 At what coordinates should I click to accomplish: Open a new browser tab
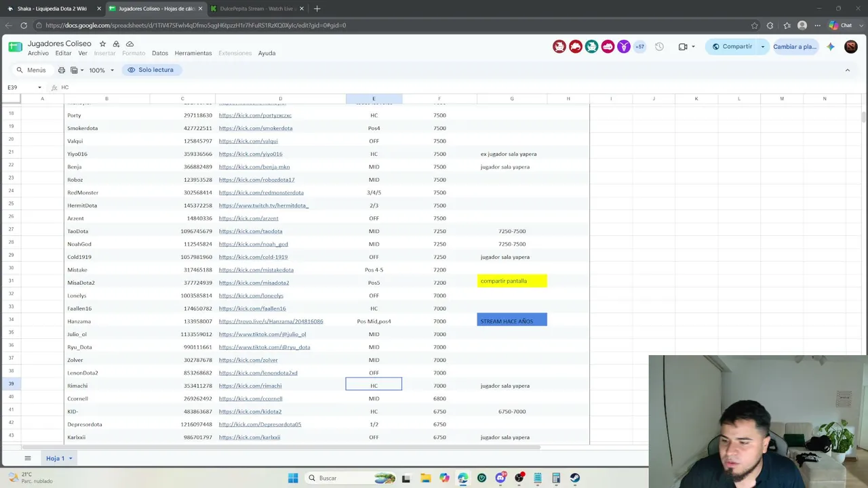click(317, 9)
